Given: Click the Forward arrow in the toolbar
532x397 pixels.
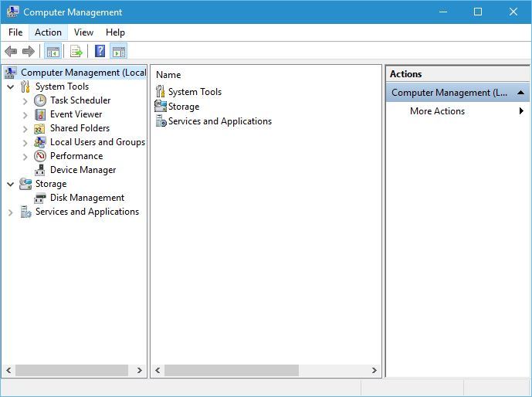Looking at the screenshot, I should point(29,52).
